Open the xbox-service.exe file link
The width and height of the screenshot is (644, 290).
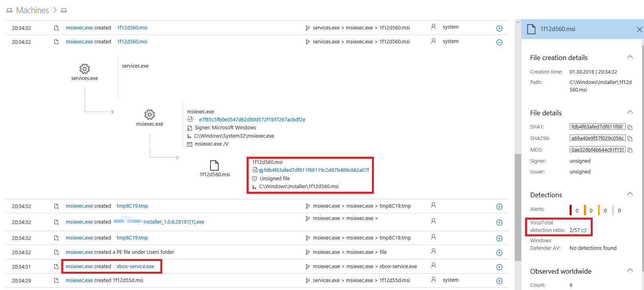tap(135, 267)
